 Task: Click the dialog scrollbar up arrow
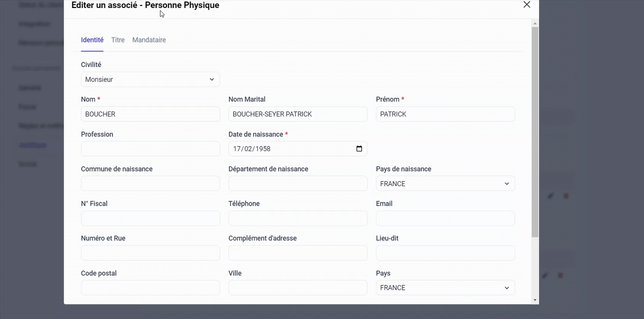[535, 23]
